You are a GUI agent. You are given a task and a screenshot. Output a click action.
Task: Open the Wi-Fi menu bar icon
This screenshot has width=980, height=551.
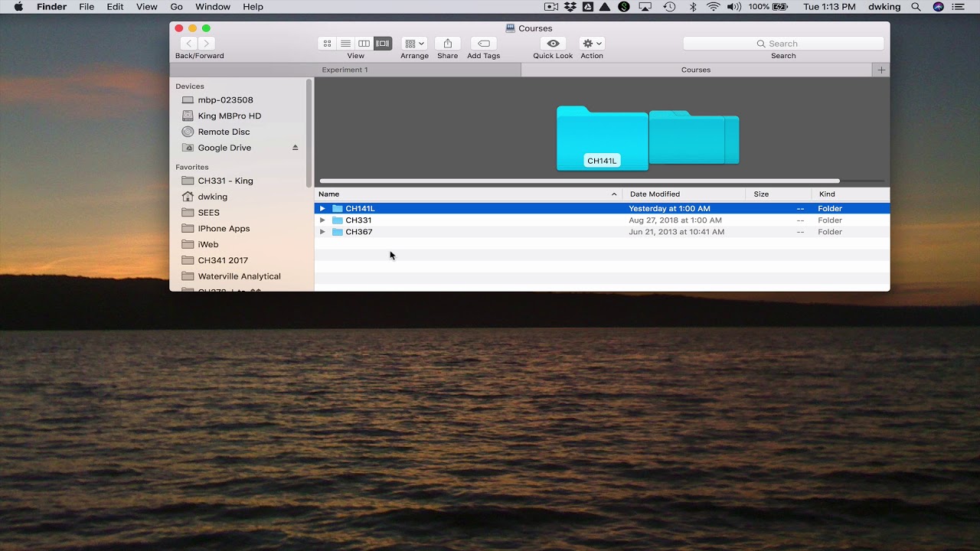(714, 7)
